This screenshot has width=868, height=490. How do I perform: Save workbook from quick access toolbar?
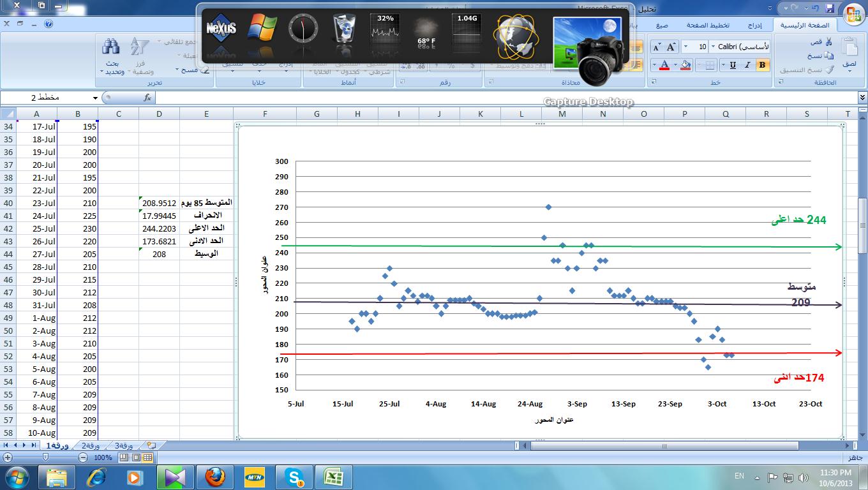click(x=830, y=8)
